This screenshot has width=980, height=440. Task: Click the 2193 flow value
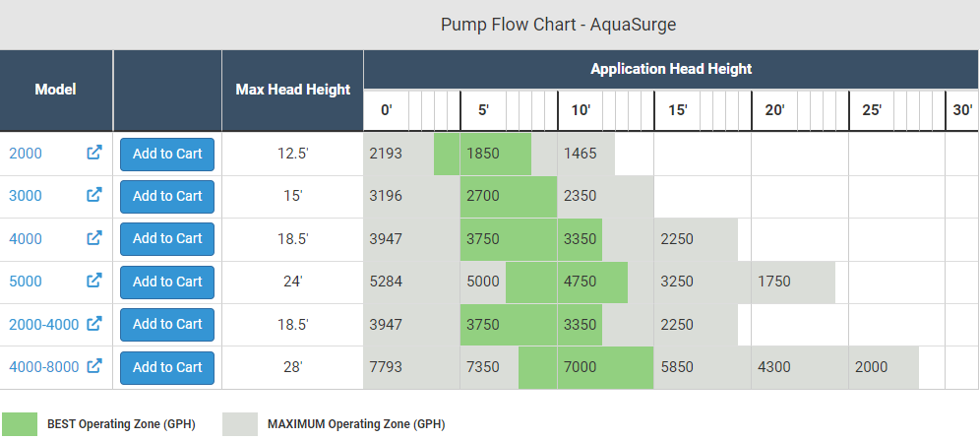click(x=386, y=154)
